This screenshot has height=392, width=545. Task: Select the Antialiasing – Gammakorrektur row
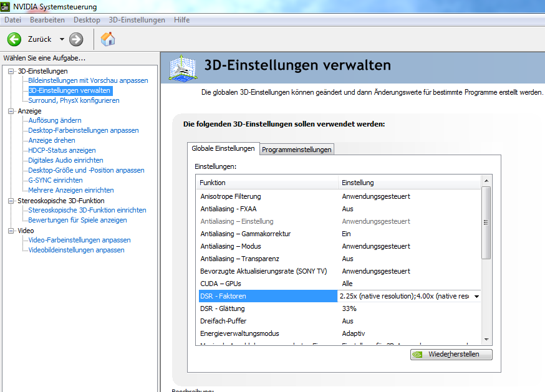tap(339, 234)
